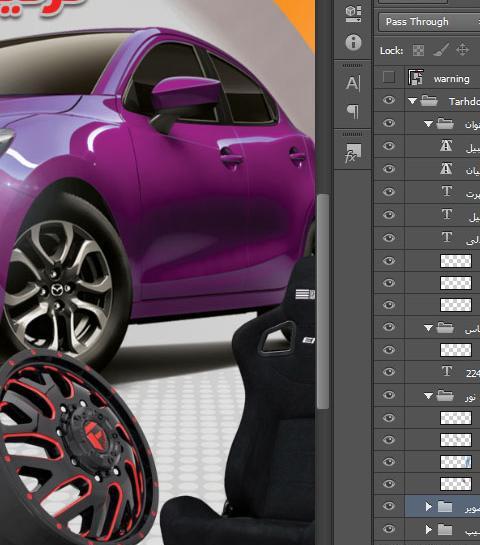This screenshot has height=545, width=480.
Task: Lock position move-arrows icon
Action: pos(462,50)
